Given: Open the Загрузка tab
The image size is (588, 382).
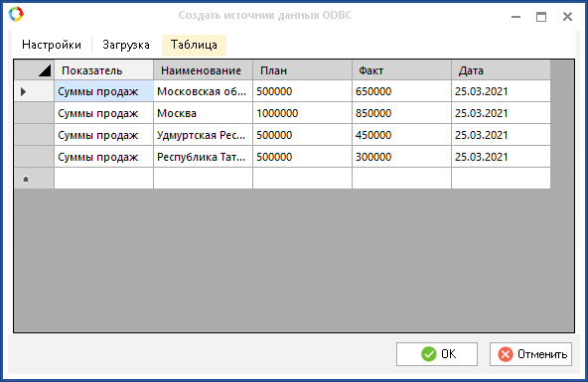Looking at the screenshot, I should click(126, 45).
